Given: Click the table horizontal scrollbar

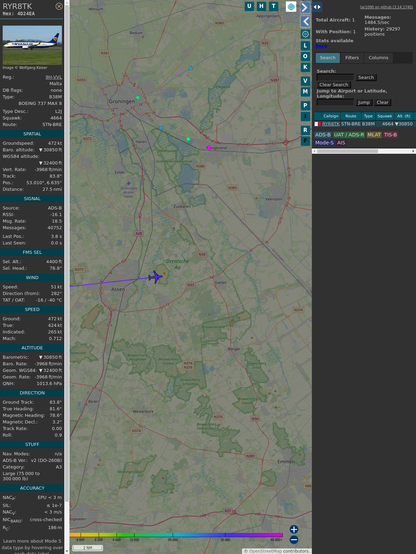Looking at the screenshot, I should (x=364, y=151).
